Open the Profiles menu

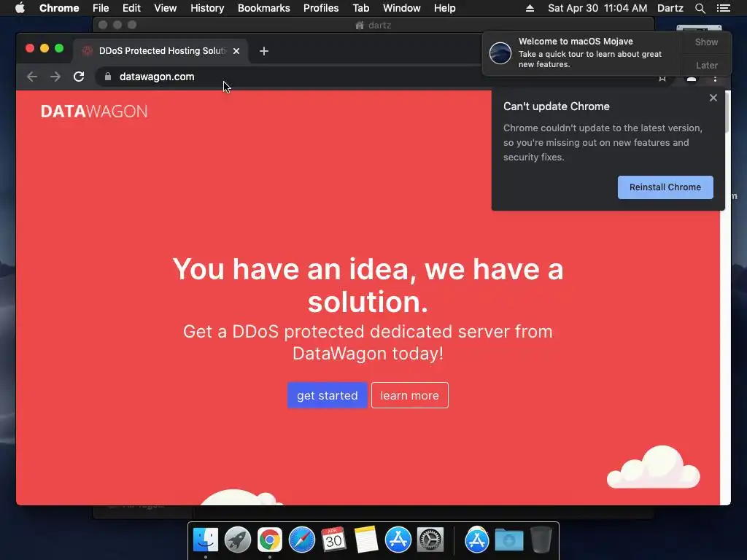321,8
